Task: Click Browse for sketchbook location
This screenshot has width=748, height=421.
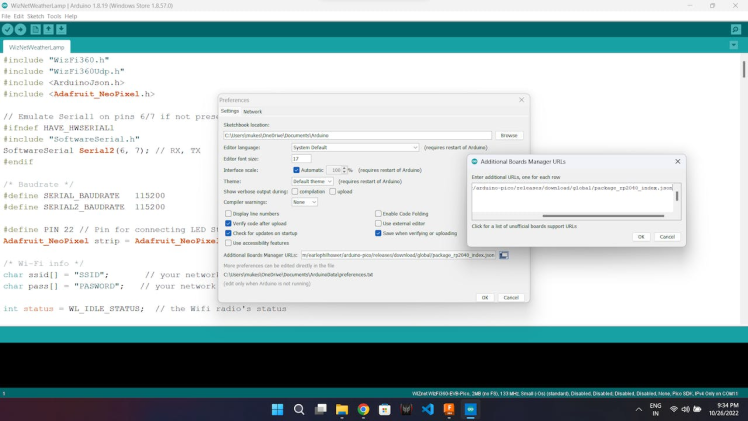Action: [509, 135]
